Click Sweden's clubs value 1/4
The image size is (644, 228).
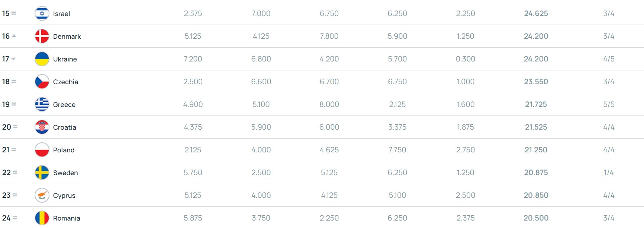[609, 172]
